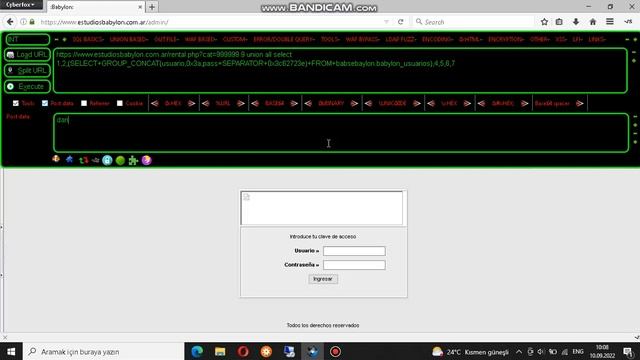The height and width of the screenshot is (360, 640).
Task: Open downloads arrow in browser toolbar
Action: pyautogui.click(x=576, y=22)
